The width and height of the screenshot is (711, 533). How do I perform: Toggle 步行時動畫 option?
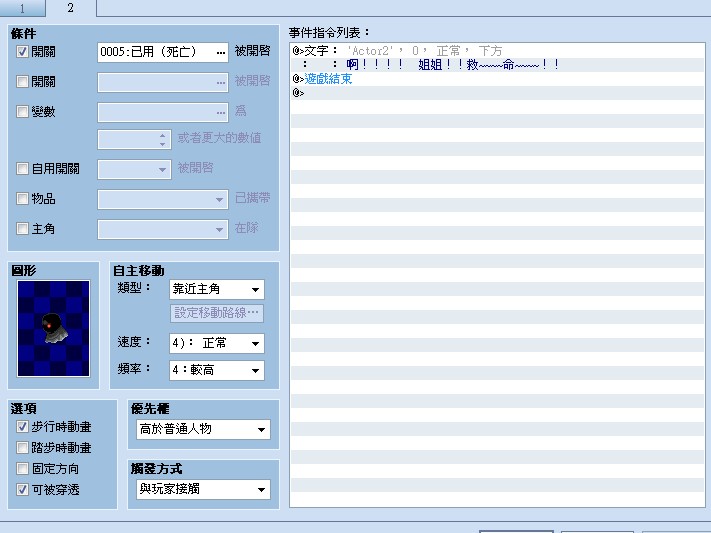click(x=22, y=427)
